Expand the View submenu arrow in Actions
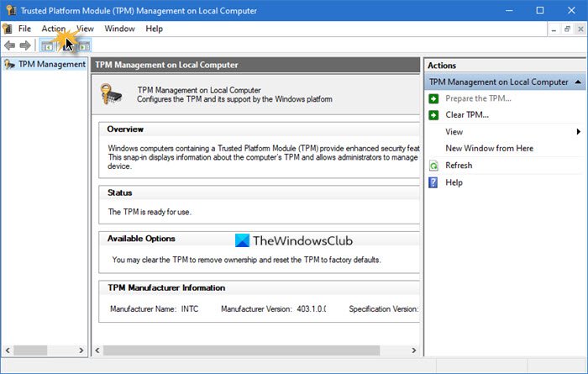The height and width of the screenshot is (374, 588). (x=579, y=132)
